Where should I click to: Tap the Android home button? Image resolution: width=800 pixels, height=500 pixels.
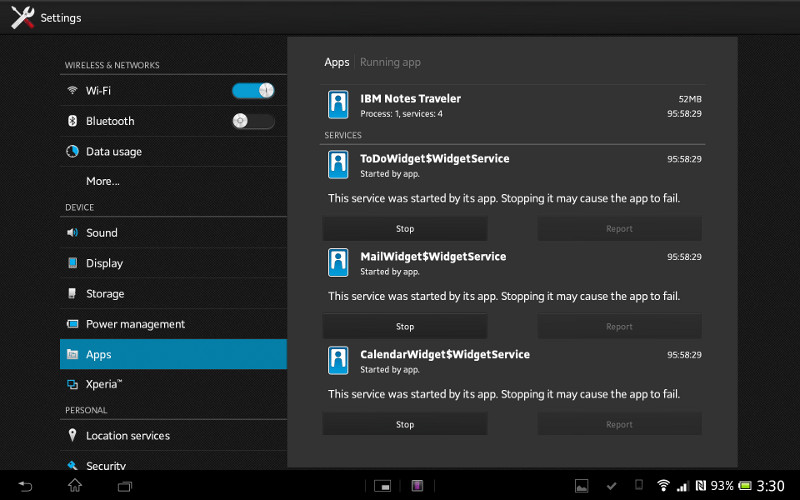[x=75, y=486]
